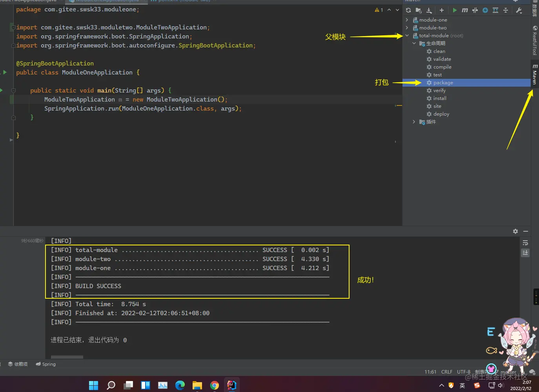Fold the import statements block
This screenshot has width=539, height=392.
point(13,27)
